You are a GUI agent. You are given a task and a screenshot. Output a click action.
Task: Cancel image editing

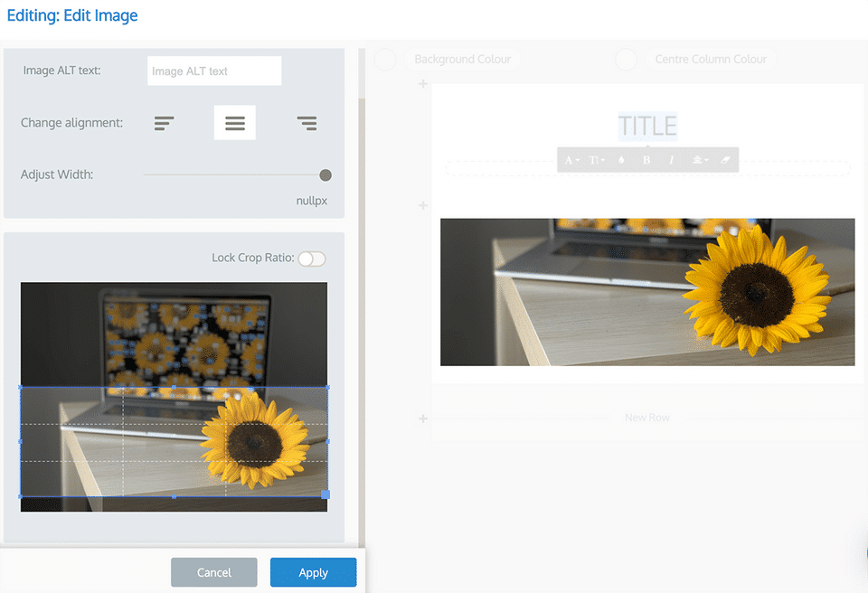[214, 572]
